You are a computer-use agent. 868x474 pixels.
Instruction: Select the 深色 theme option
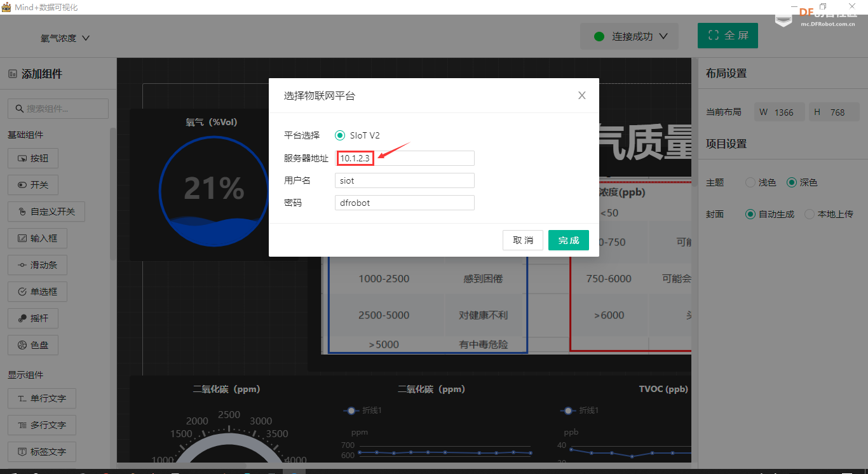(792, 182)
